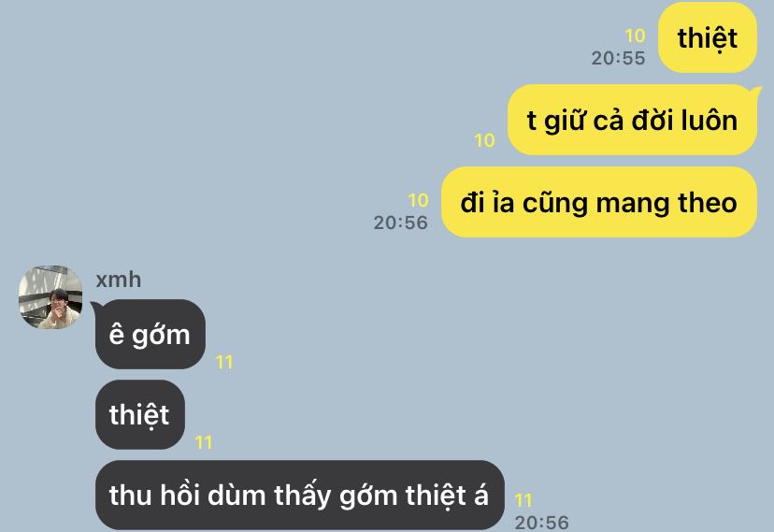
Task: Click unread count 10 beside "t giữ cả đời luôn"
Action: (484, 140)
